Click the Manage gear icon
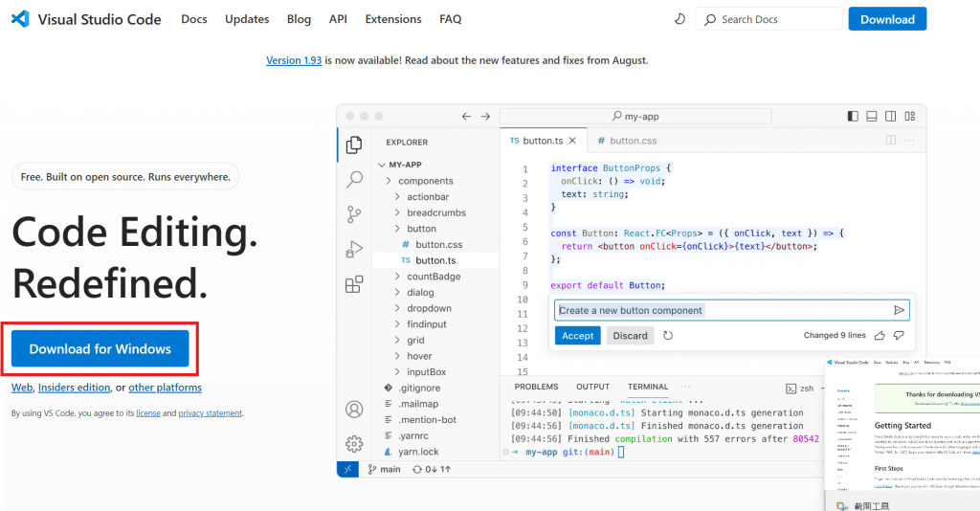This screenshot has width=980, height=511. [x=354, y=443]
